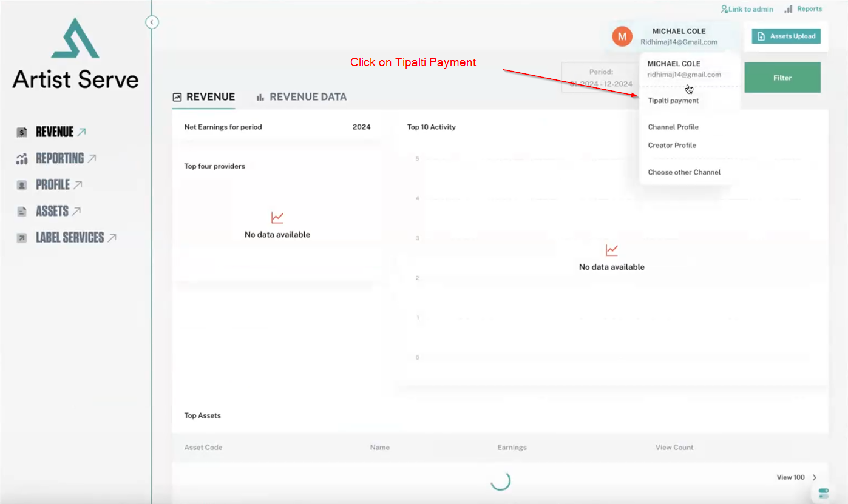Screen dimensions: 848x504
Task: Click the Assets Upload button
Action: (x=786, y=36)
